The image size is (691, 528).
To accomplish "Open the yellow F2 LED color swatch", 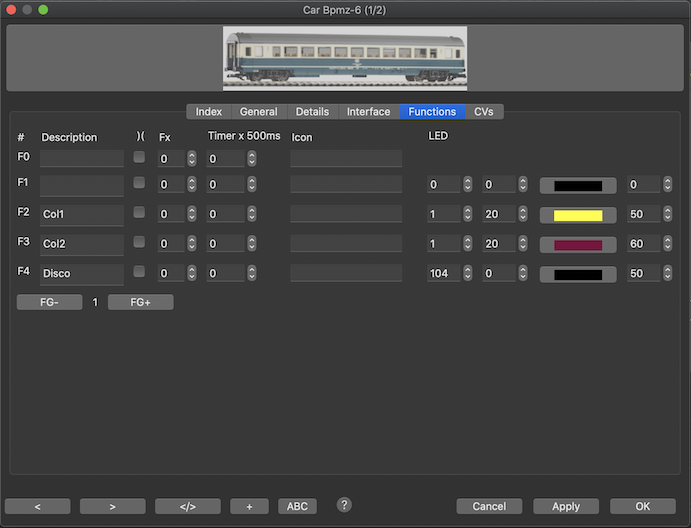I will click(x=578, y=215).
